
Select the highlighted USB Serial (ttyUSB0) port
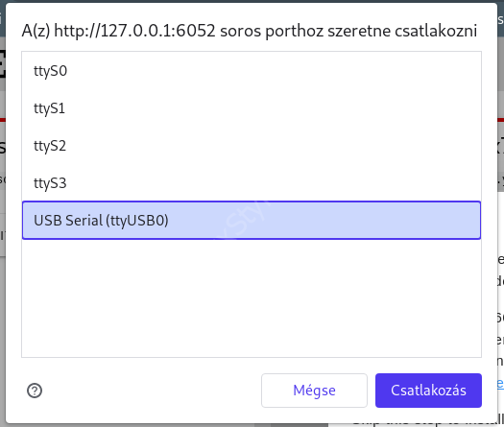(252, 221)
